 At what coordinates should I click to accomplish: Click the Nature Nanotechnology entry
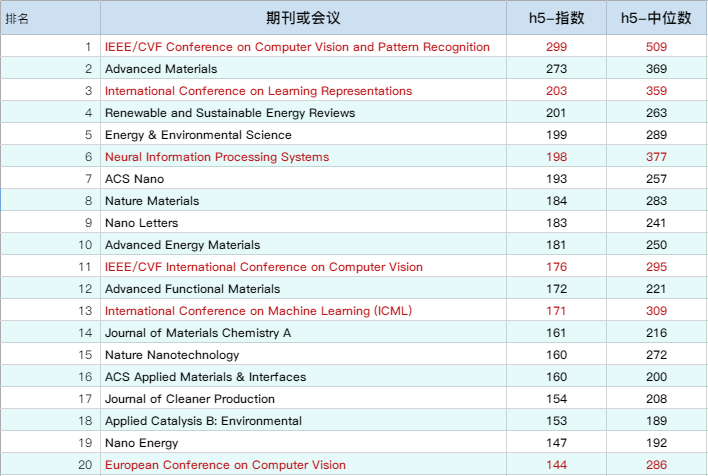pos(172,355)
